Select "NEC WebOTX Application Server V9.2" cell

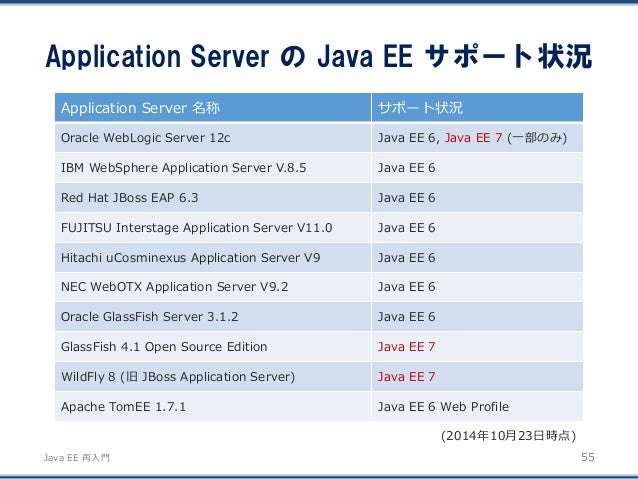point(213,287)
